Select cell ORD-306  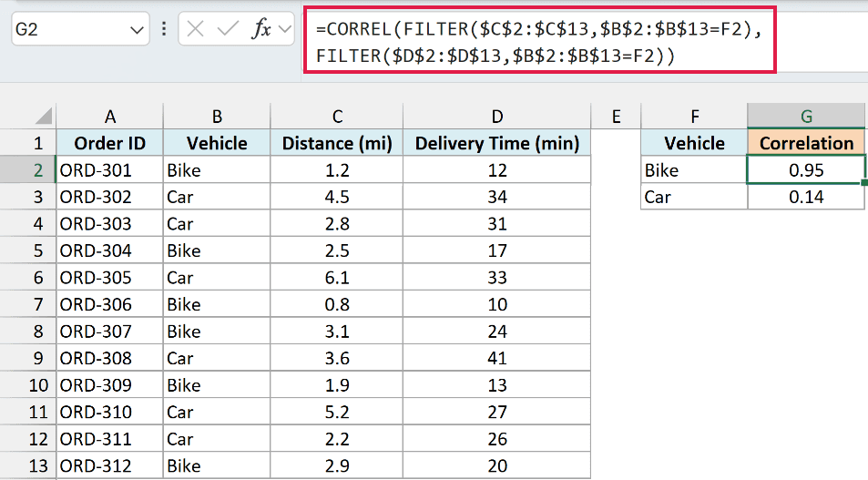(x=109, y=304)
